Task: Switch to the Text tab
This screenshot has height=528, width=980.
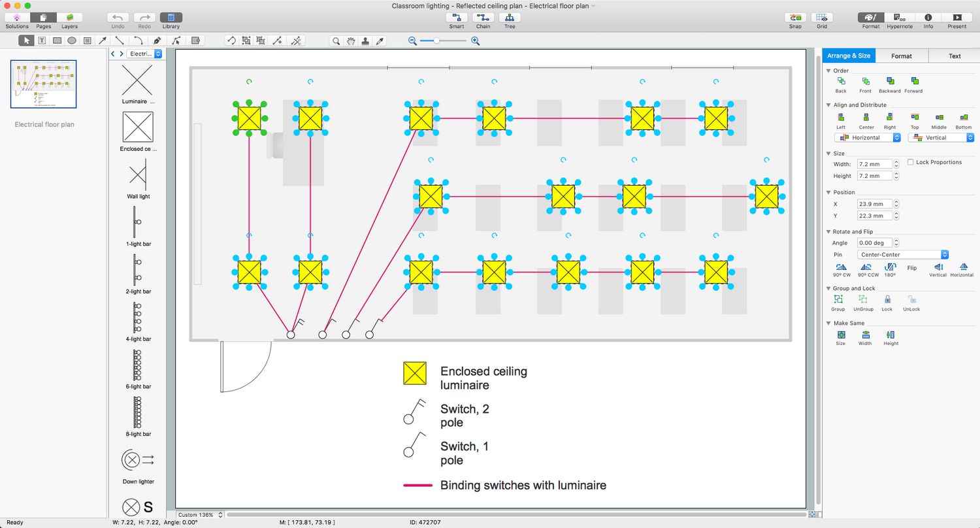Action: (955, 56)
